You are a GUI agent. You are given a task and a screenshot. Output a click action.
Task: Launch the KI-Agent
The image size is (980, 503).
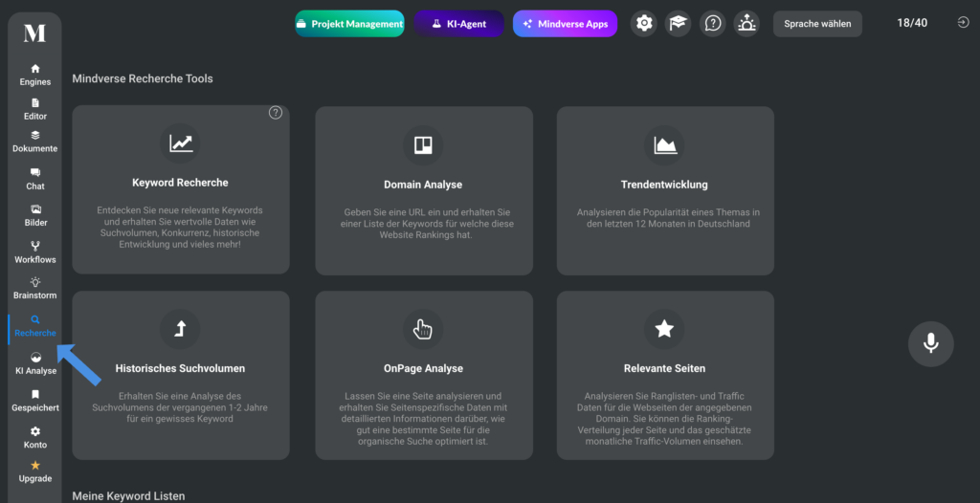(458, 24)
